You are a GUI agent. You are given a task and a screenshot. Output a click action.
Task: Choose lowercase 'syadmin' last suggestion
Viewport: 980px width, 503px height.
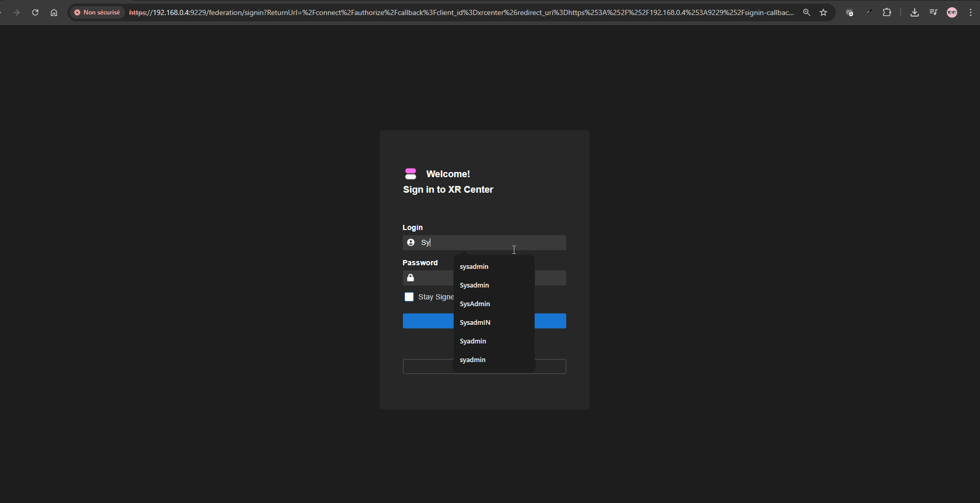[x=472, y=360]
